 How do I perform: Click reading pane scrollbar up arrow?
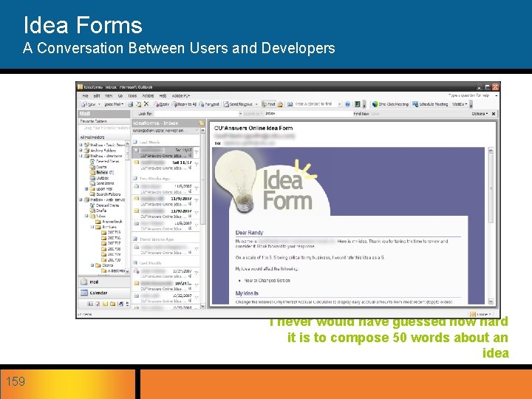491,150
